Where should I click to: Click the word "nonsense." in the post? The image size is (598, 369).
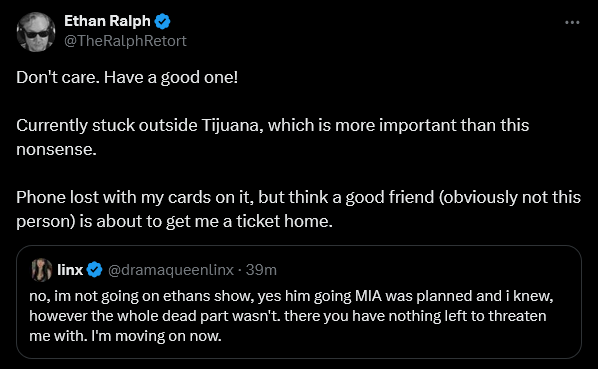pos(56,149)
